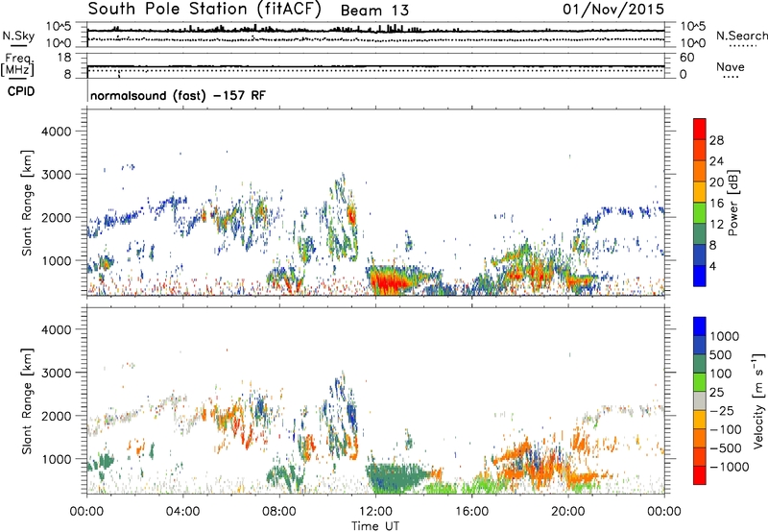The width and height of the screenshot is (768, 532).
Task: Click the 'South Pole Station (fitACF)' title
Action: tap(204, 10)
